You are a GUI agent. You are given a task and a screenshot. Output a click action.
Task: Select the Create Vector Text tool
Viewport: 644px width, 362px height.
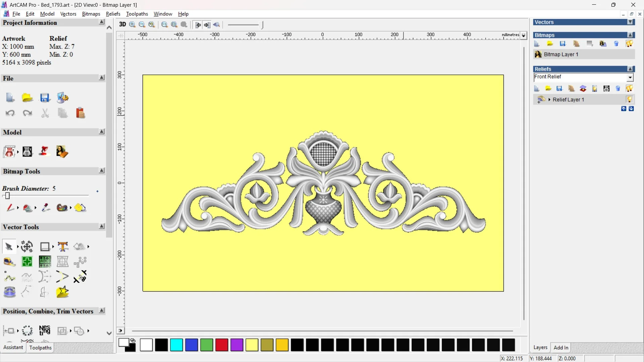click(x=63, y=247)
